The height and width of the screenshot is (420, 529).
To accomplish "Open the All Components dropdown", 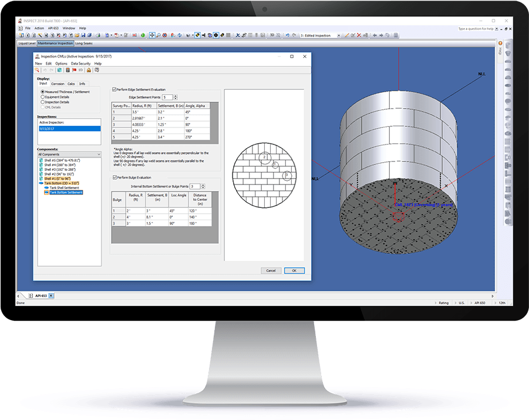I will [x=99, y=154].
